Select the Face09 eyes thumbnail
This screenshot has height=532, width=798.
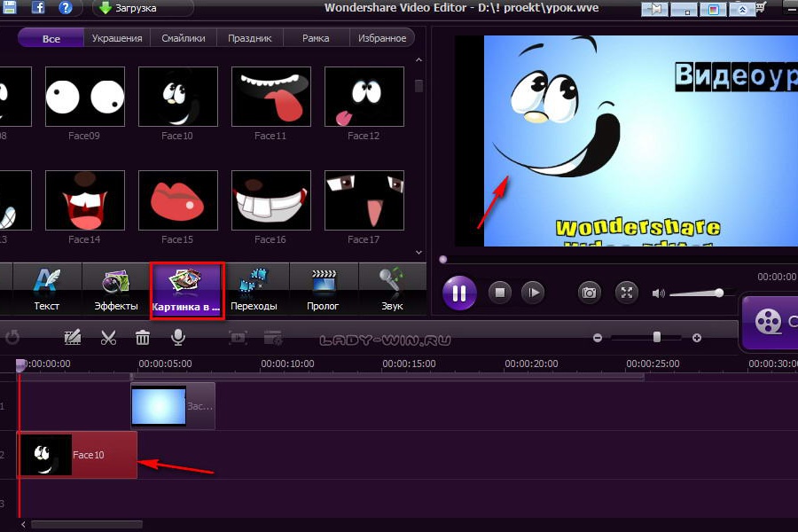click(x=85, y=97)
